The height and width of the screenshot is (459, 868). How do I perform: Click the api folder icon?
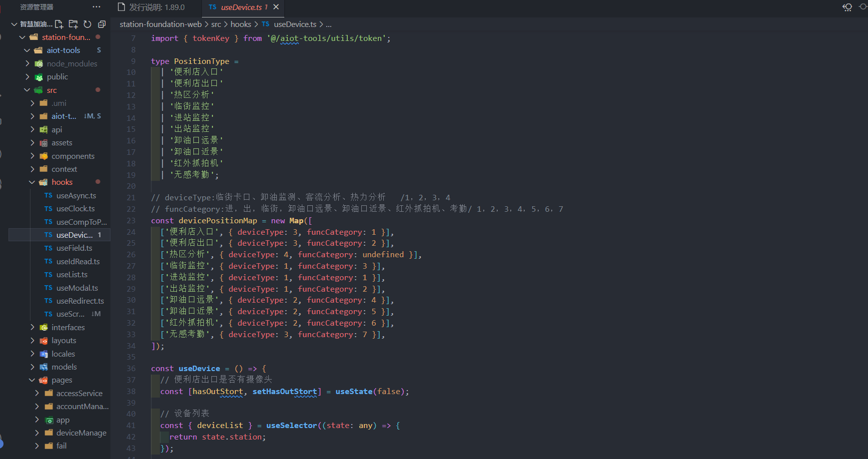pyautogui.click(x=43, y=129)
